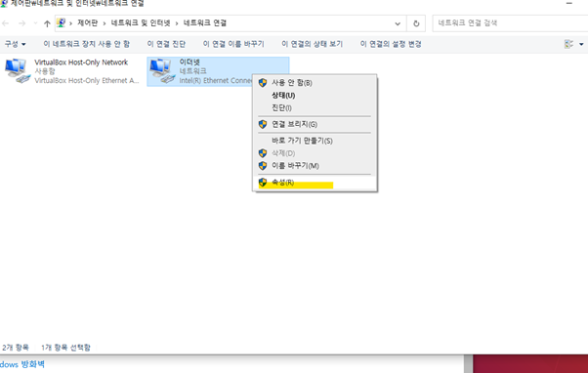Click 이 연결의 상태 보기 toolbar button

pyautogui.click(x=312, y=44)
